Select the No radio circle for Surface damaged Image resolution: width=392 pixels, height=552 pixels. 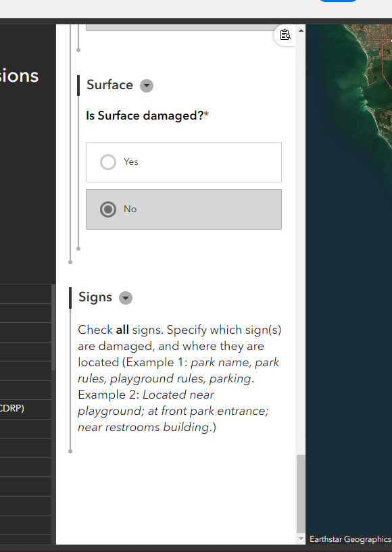(x=107, y=209)
